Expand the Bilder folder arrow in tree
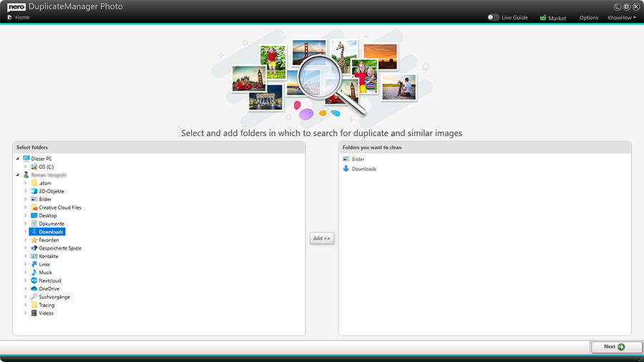This screenshot has height=362, width=644. tap(26, 199)
